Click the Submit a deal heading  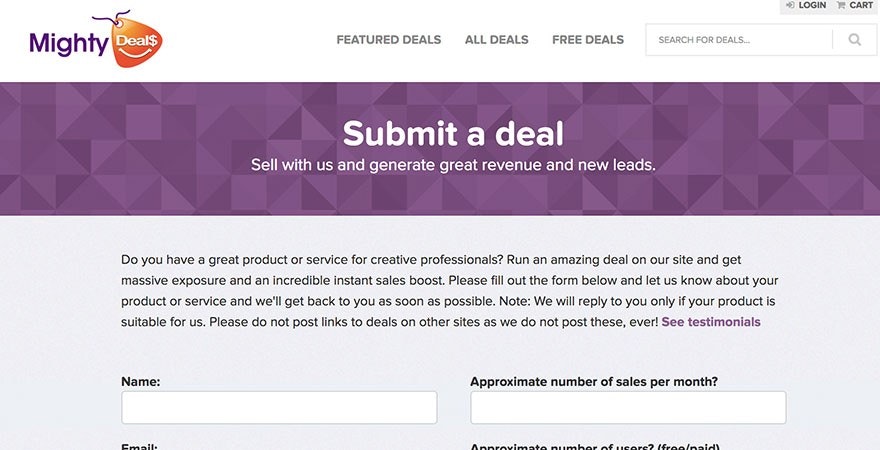click(x=453, y=134)
